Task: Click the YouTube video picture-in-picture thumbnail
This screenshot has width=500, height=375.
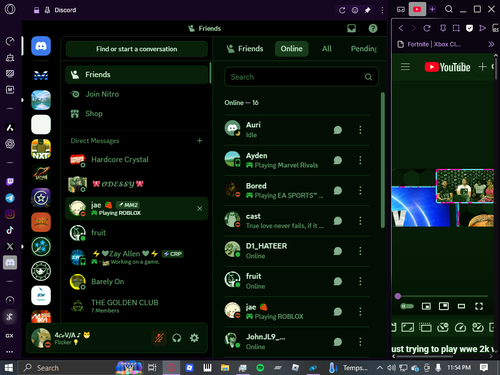Action: [465, 186]
